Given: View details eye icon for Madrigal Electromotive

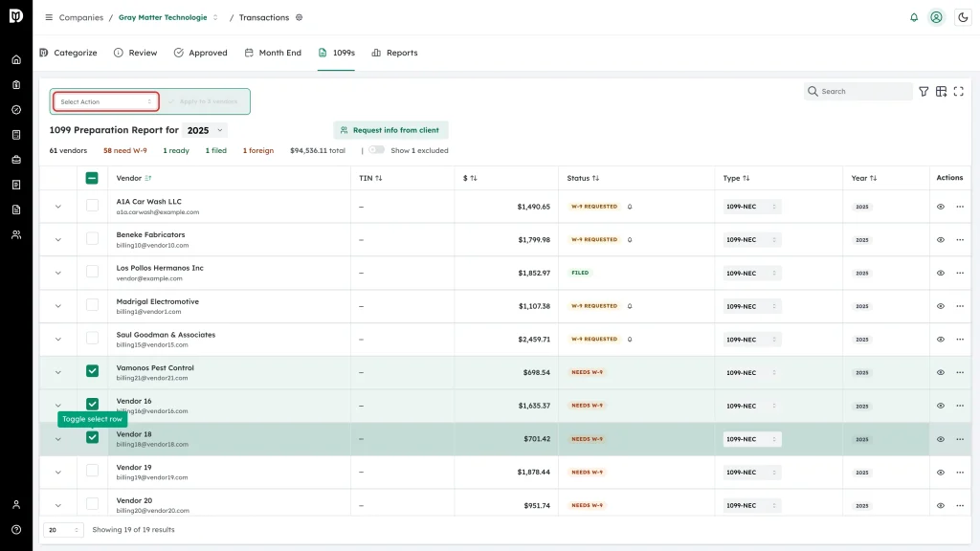Looking at the screenshot, I should (941, 306).
